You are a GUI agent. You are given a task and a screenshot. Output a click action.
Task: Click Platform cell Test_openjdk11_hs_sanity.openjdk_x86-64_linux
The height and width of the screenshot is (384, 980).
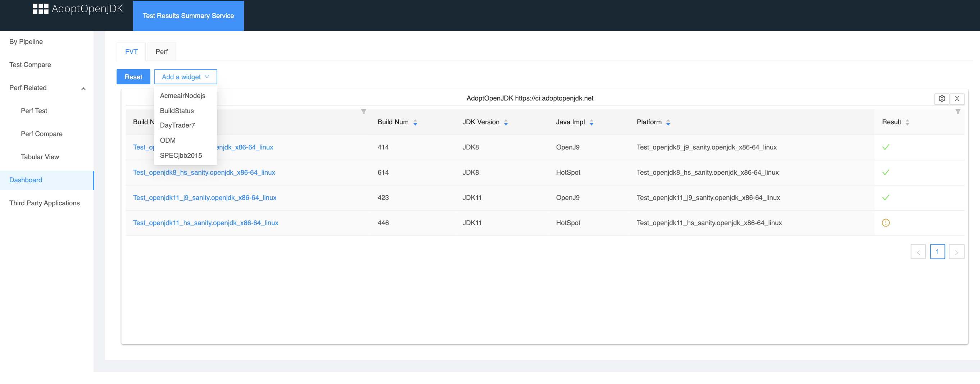pyautogui.click(x=709, y=223)
